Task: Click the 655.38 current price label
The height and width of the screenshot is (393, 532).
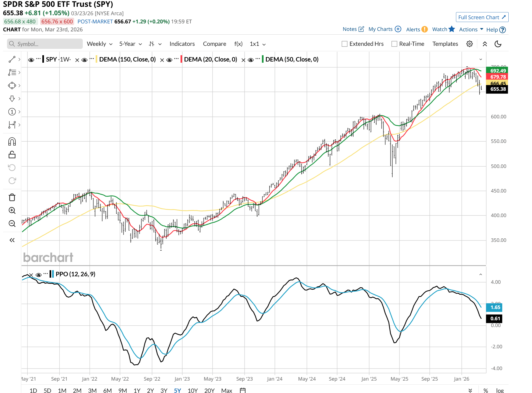Action: [497, 89]
